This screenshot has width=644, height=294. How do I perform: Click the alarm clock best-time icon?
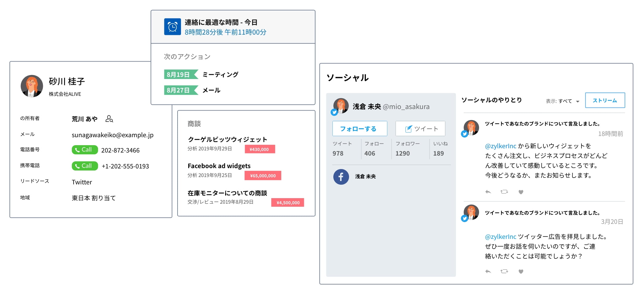[x=172, y=27]
